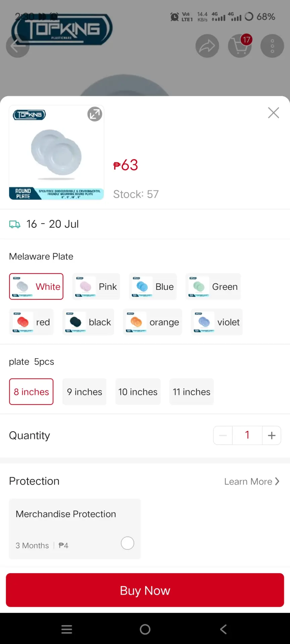Open the shopping cart with 17 items

[240, 46]
